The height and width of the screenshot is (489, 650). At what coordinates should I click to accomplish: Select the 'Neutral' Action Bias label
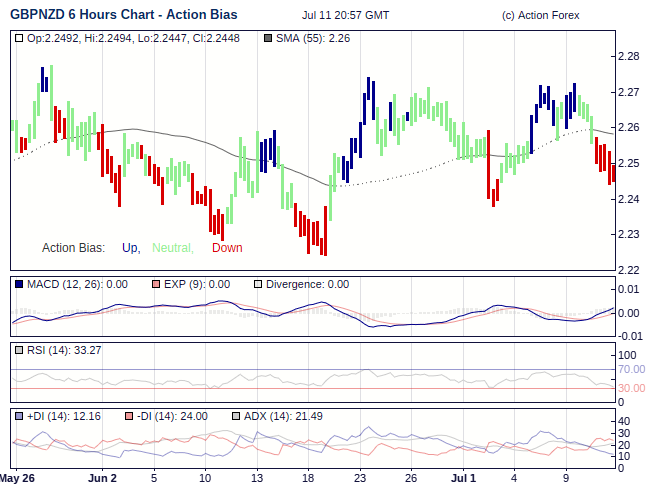(173, 248)
